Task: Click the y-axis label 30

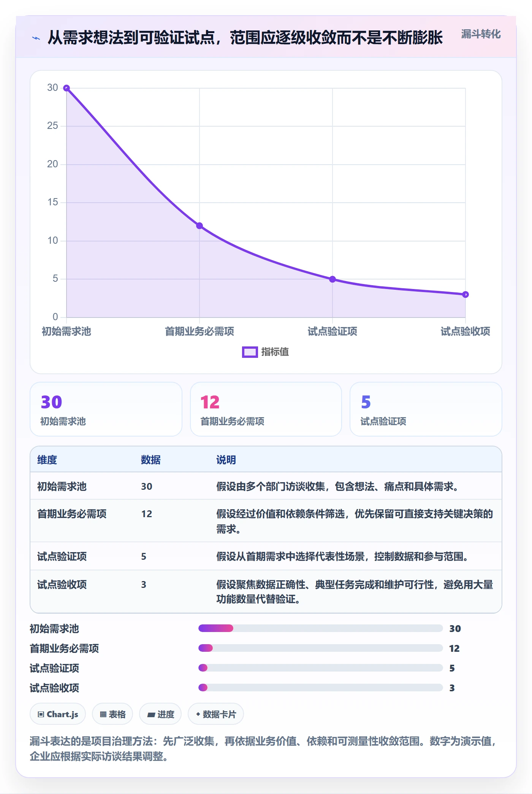Action: (x=52, y=87)
